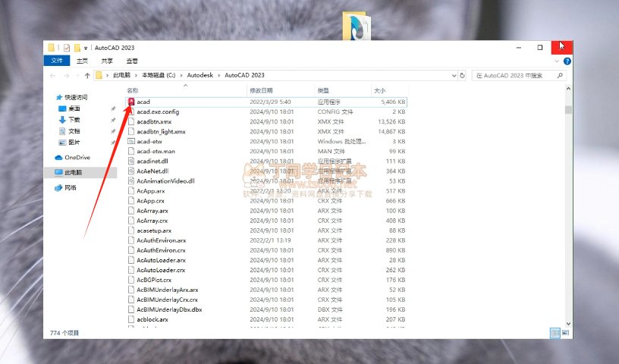
Task: Click the properties icon in title bar
Action: click(x=67, y=48)
